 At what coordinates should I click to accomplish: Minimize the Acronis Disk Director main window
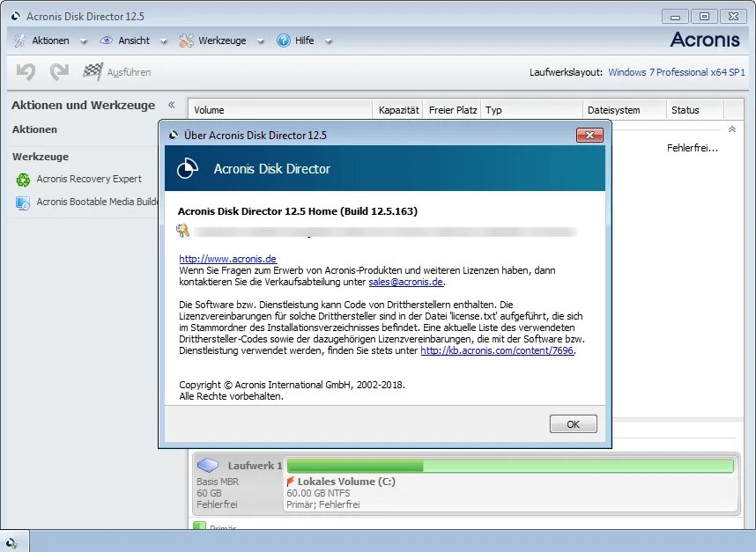coord(675,17)
